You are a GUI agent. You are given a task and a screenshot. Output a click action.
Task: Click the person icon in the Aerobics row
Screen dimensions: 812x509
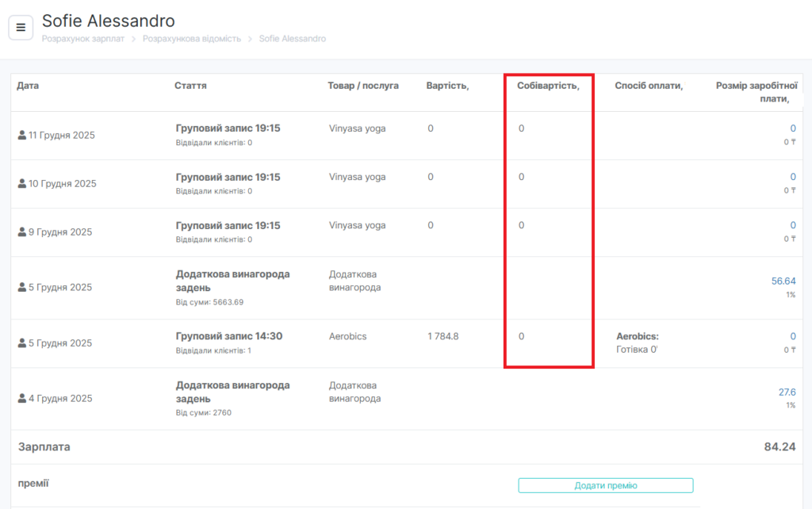tap(22, 343)
